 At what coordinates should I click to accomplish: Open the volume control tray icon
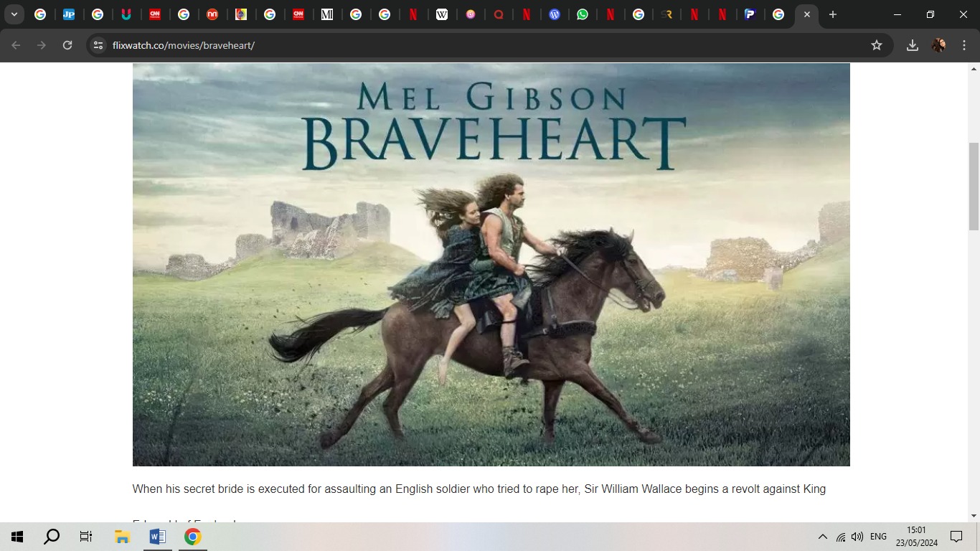click(857, 537)
